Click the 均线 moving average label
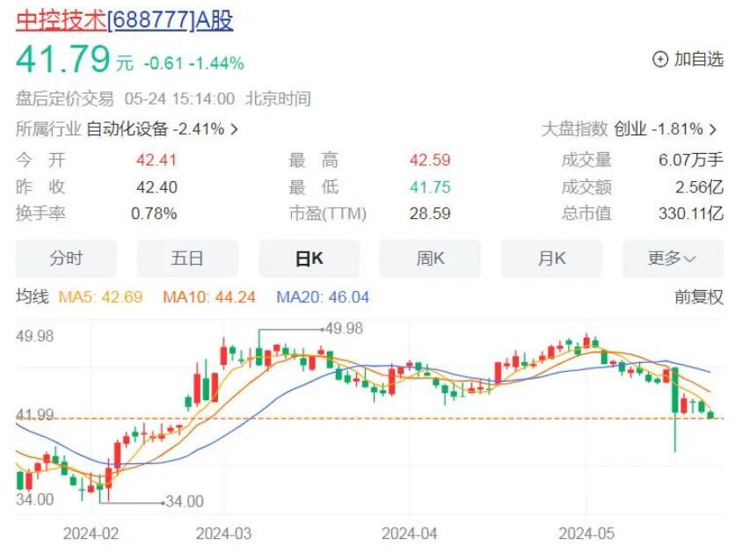 point(33,297)
